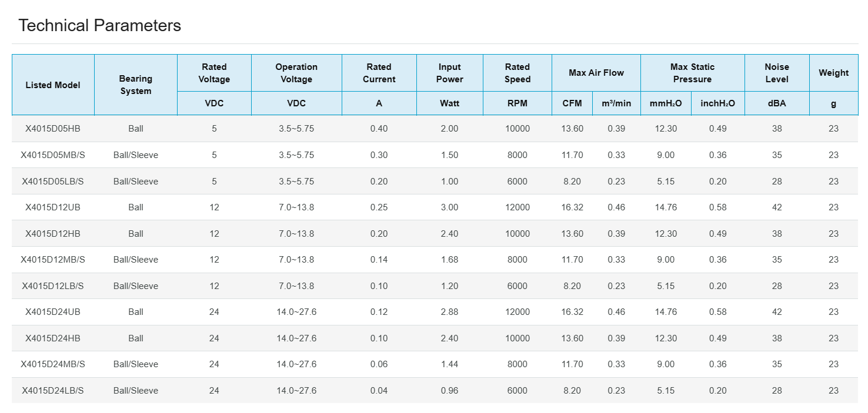The image size is (868, 413).
Task: Click the X4015D05MB/S model cell
Action: coord(53,155)
